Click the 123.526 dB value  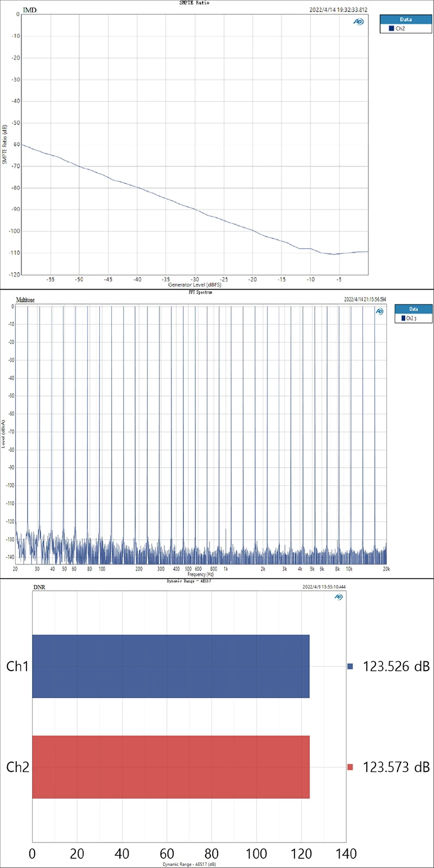click(x=396, y=666)
